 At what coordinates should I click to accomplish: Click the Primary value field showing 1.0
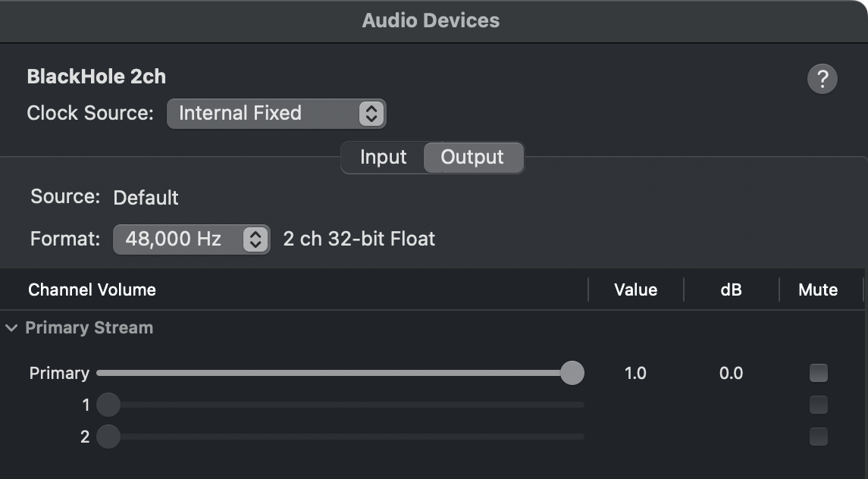pyautogui.click(x=635, y=373)
